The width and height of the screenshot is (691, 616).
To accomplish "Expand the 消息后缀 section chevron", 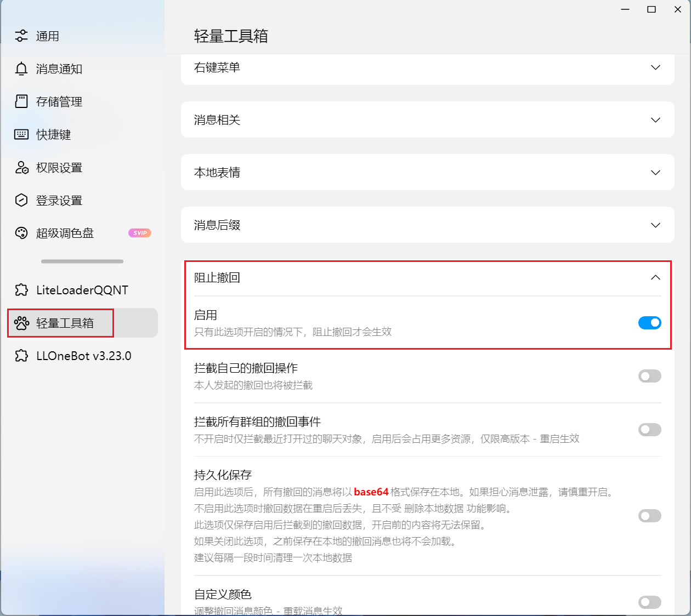I will click(655, 225).
